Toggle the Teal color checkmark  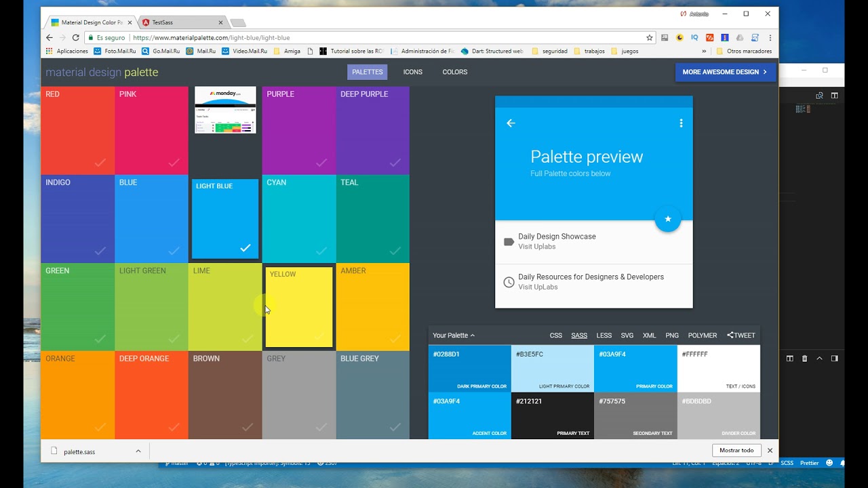[395, 251]
